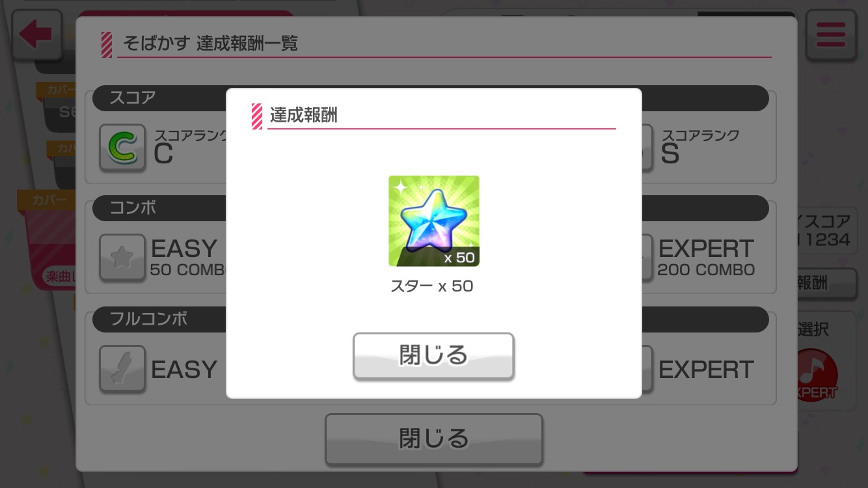Tap the star reward item icon

point(434,221)
